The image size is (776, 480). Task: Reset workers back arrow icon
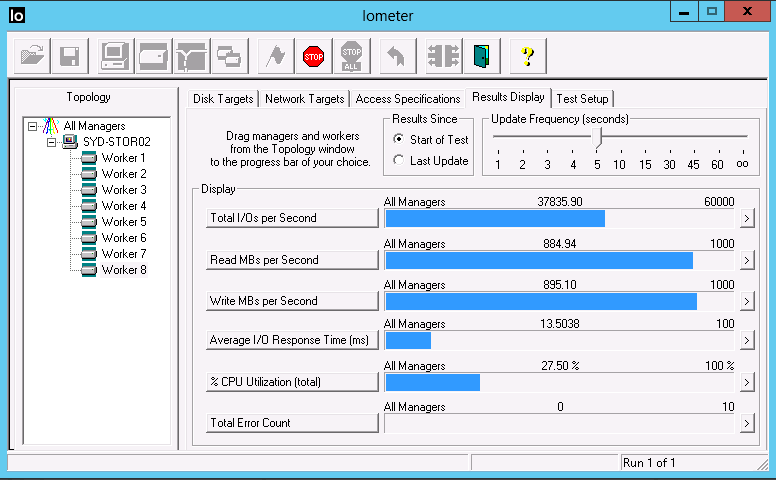[x=397, y=56]
